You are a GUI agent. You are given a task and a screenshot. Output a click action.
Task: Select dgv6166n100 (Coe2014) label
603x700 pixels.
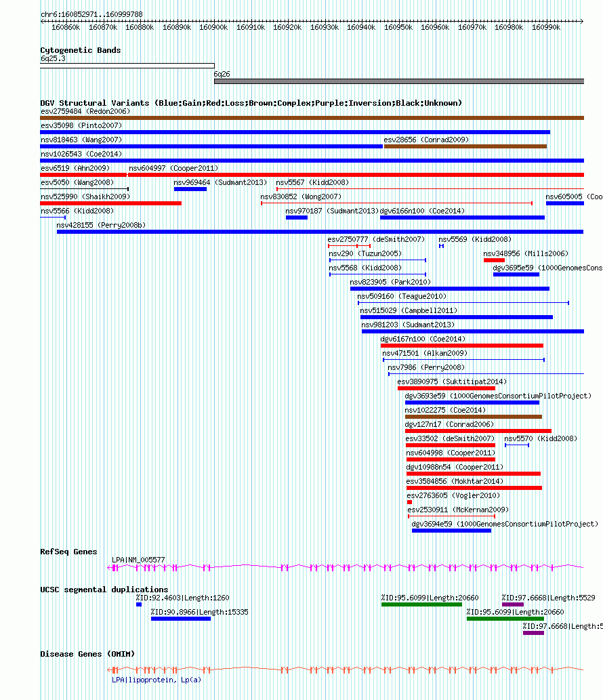[422, 211]
